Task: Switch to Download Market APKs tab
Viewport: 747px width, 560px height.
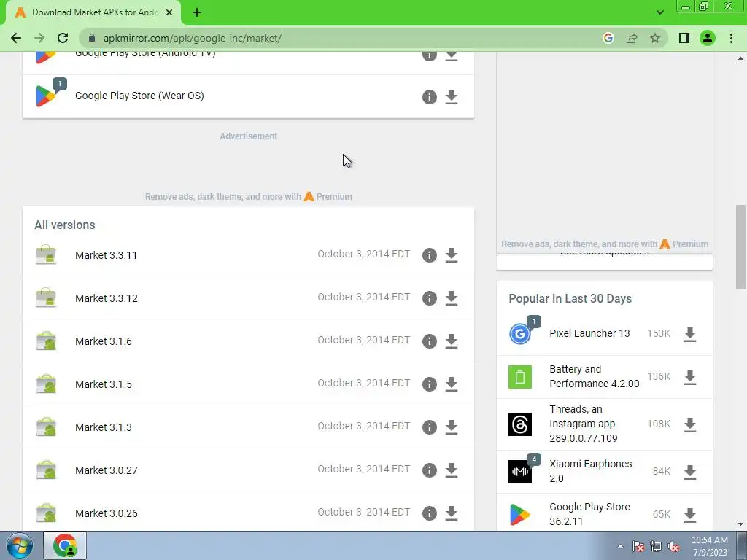Action: tap(93, 12)
